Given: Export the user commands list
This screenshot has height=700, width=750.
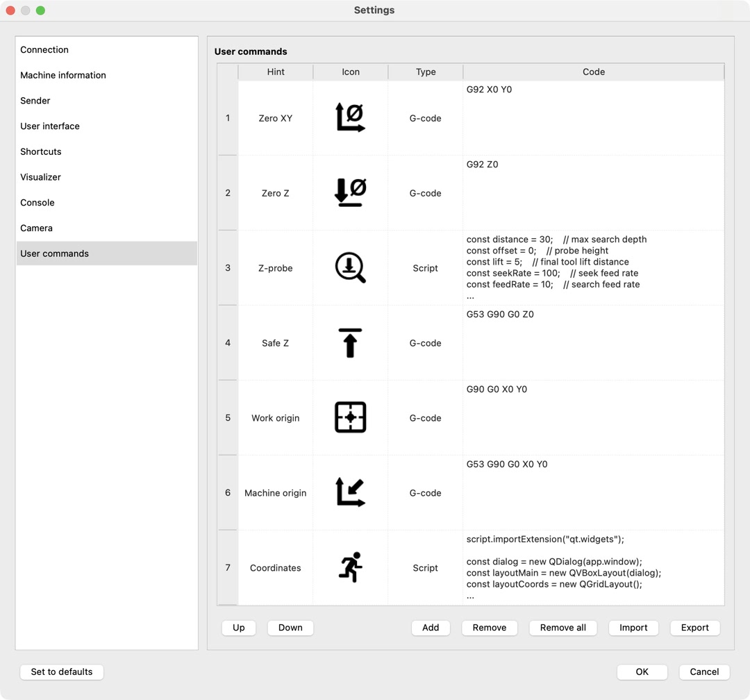Looking at the screenshot, I should (x=694, y=627).
